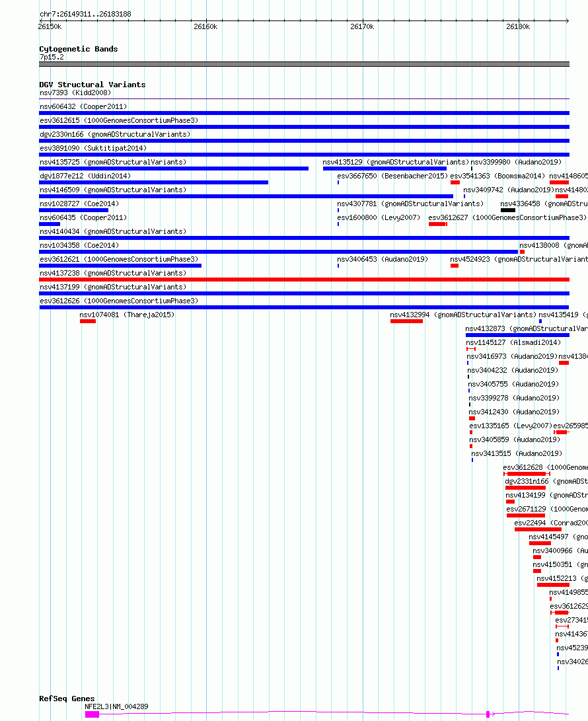The height and width of the screenshot is (721, 588).
Task: Click the NFE2L3|NM_004289 gene label
Action: pyautogui.click(x=116, y=706)
